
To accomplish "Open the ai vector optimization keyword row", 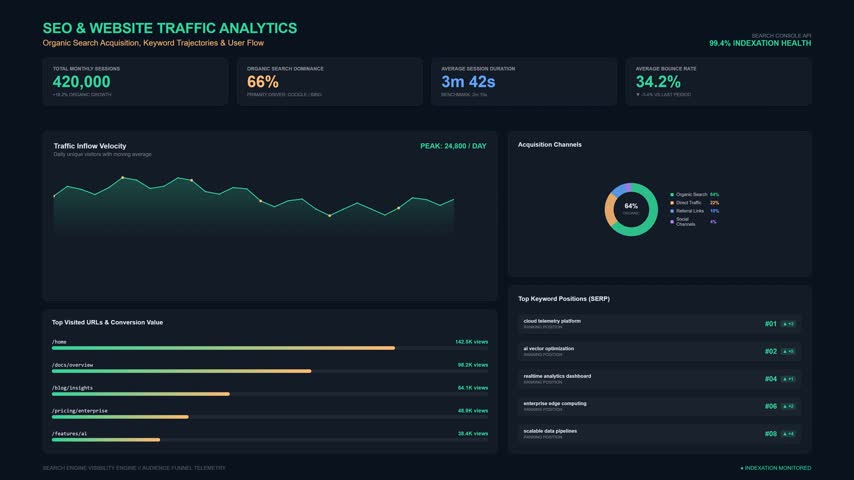I will click(x=660, y=351).
